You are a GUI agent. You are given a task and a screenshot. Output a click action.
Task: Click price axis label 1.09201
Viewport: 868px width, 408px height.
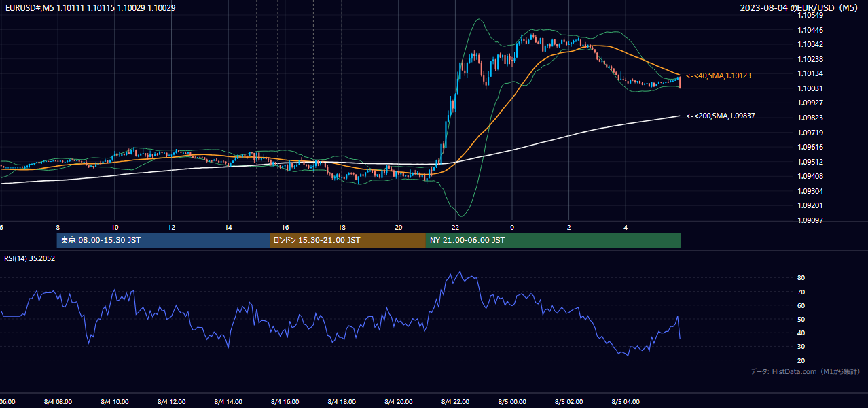click(811, 205)
